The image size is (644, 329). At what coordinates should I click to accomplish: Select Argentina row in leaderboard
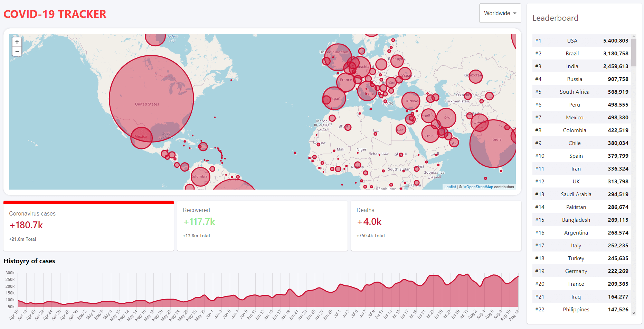(x=582, y=232)
